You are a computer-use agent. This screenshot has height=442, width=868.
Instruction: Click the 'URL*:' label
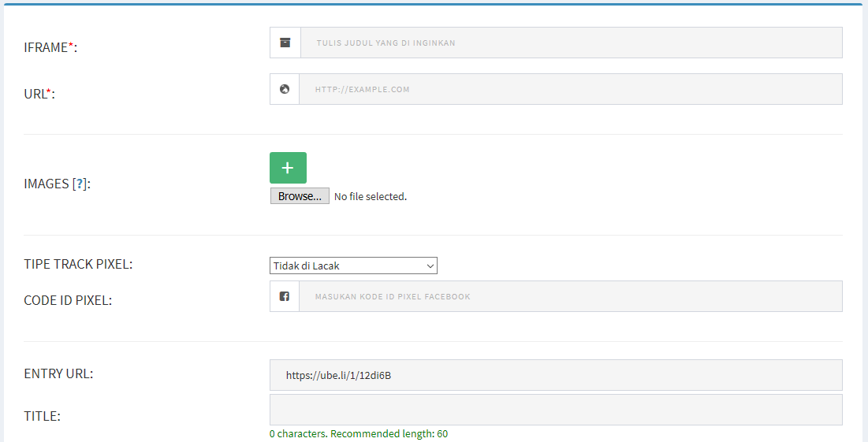39,94
